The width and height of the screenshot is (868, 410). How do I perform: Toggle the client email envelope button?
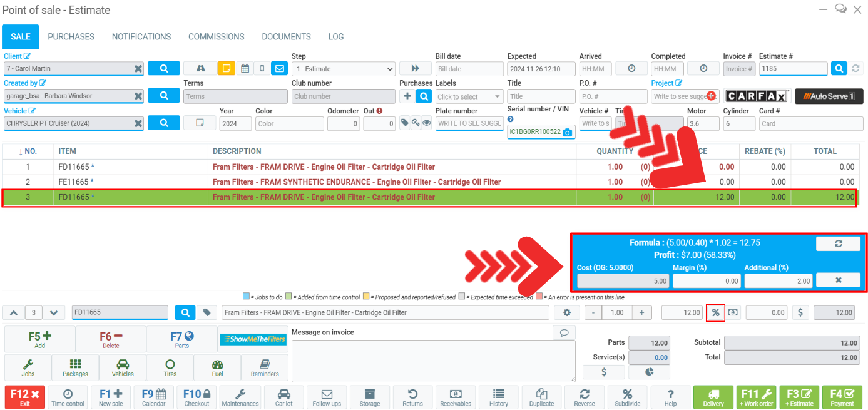click(x=279, y=69)
